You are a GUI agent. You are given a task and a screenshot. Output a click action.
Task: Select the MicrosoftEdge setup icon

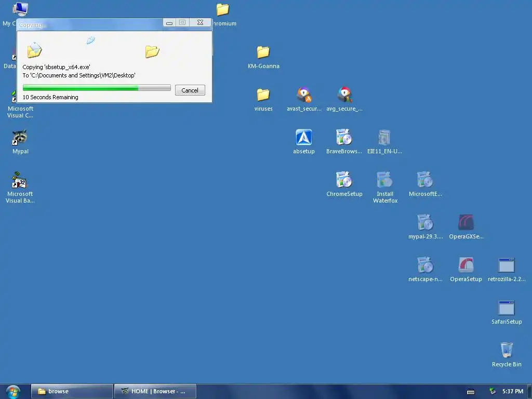click(425, 184)
